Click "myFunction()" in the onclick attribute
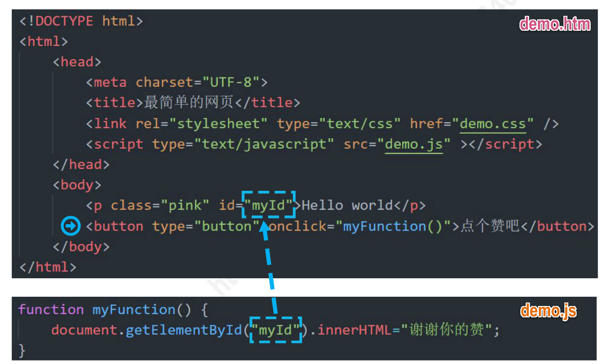 click(393, 226)
